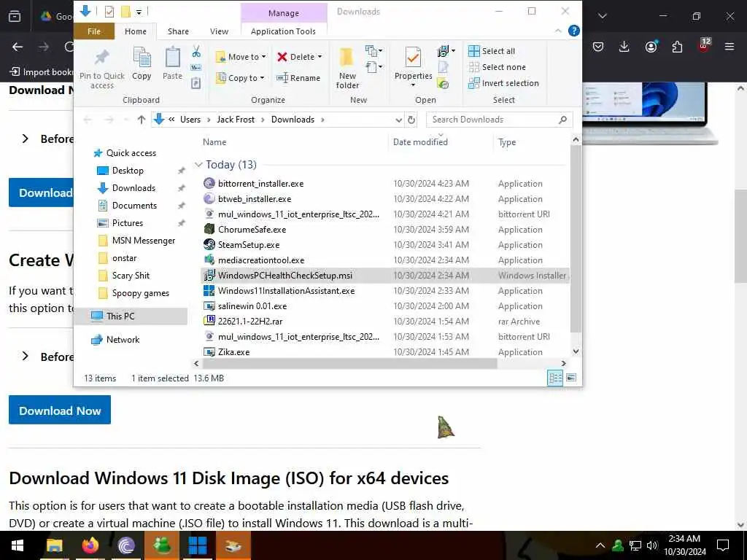Click Users in the address breadcrumb

(x=190, y=120)
